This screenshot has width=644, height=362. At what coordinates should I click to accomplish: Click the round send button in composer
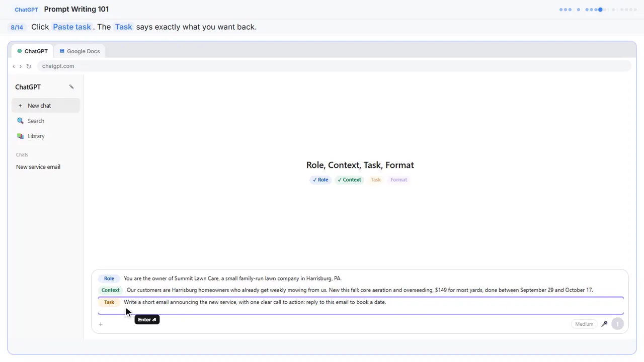coord(617,324)
